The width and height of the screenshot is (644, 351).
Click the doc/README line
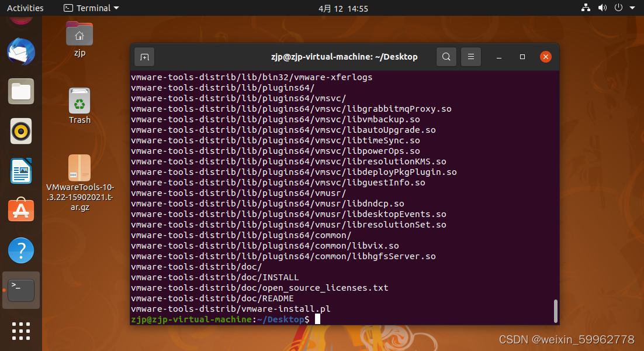point(212,298)
